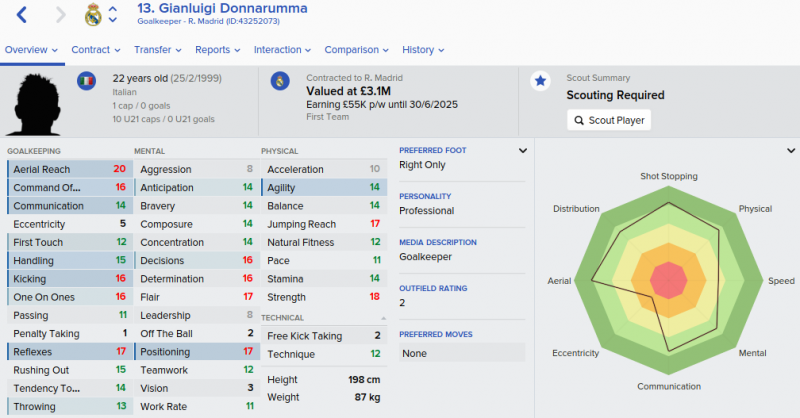This screenshot has width=800, height=418.
Task: Expand the attribute polygon chart chevron
Action: point(791,151)
